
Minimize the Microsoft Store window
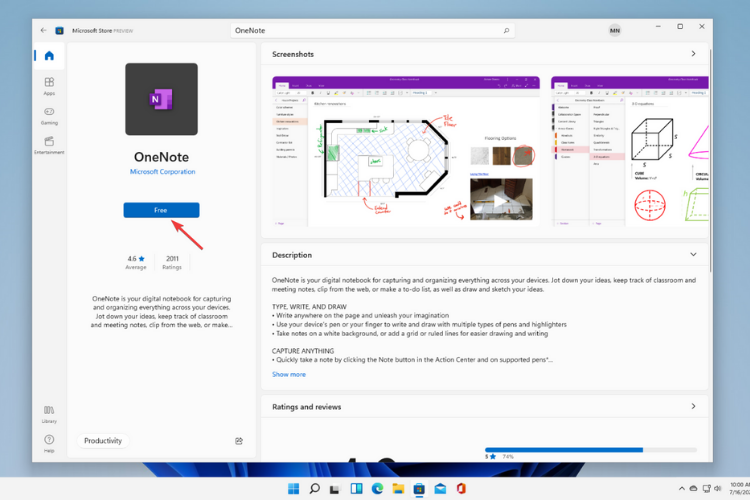coord(658,27)
